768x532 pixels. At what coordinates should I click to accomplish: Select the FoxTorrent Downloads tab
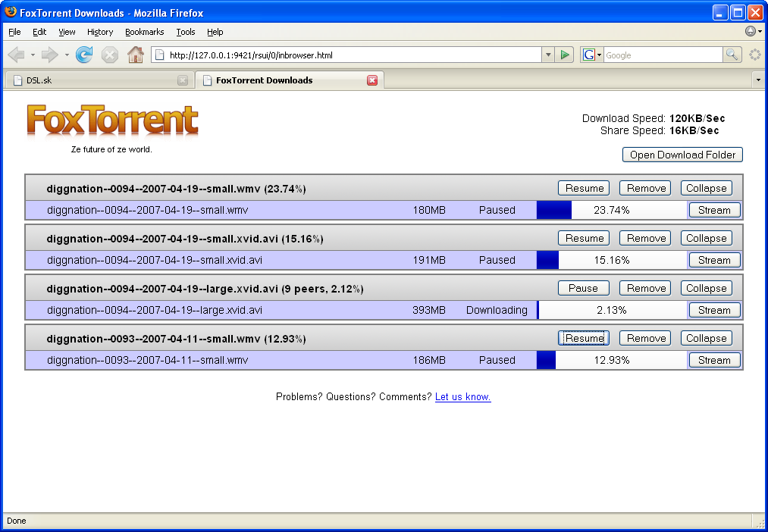[x=290, y=80]
